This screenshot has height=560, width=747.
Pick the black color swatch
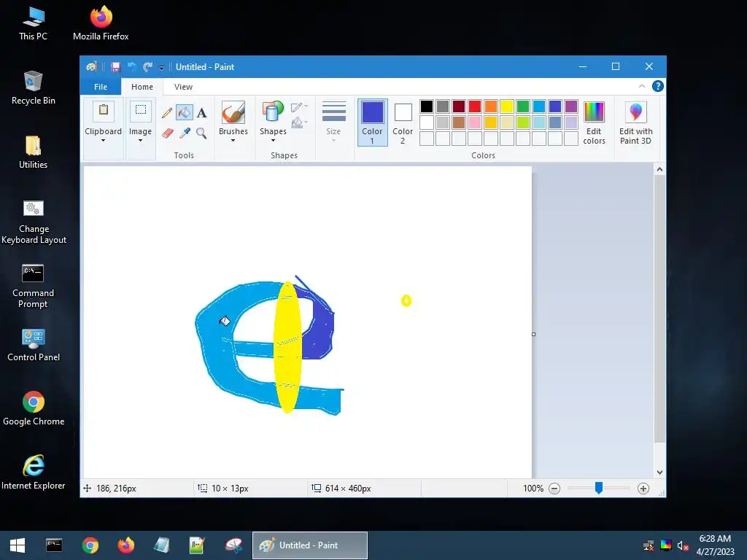[427, 106]
